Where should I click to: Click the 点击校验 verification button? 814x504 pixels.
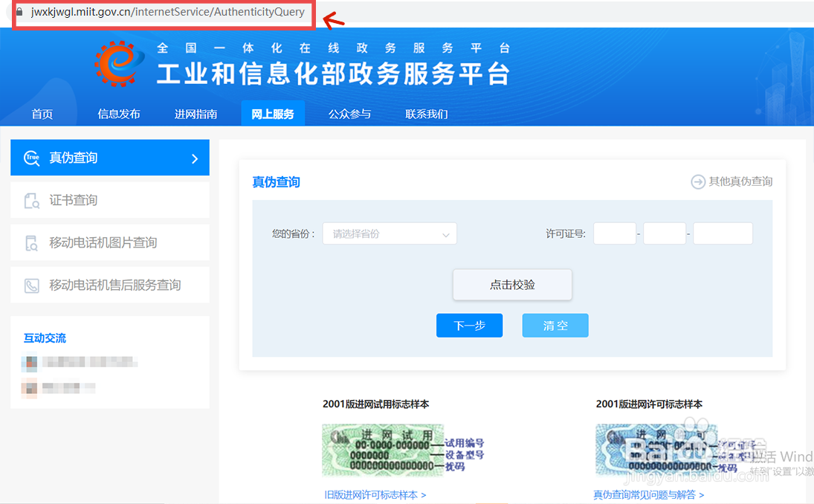pos(512,285)
